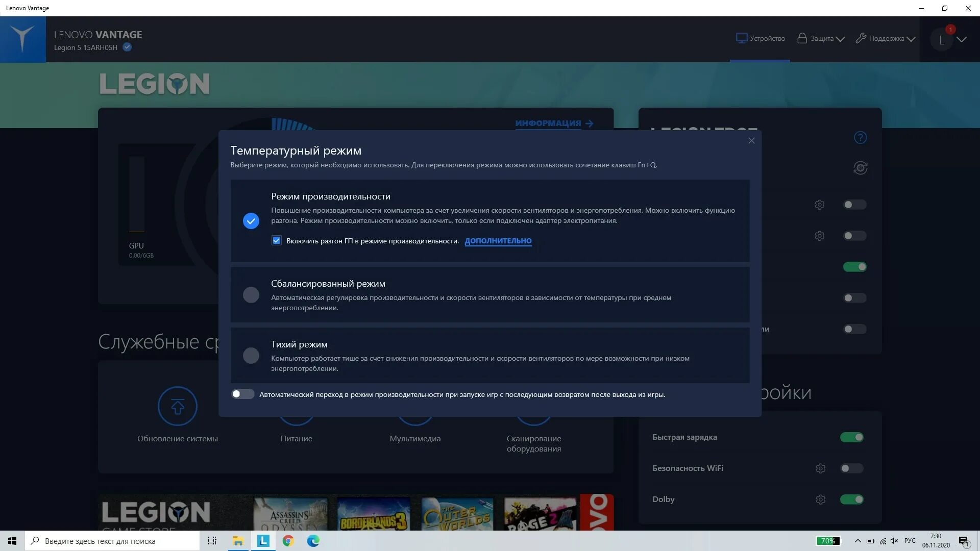Open the ДОПОЛНИТЕЛЬНО link

coord(498,241)
